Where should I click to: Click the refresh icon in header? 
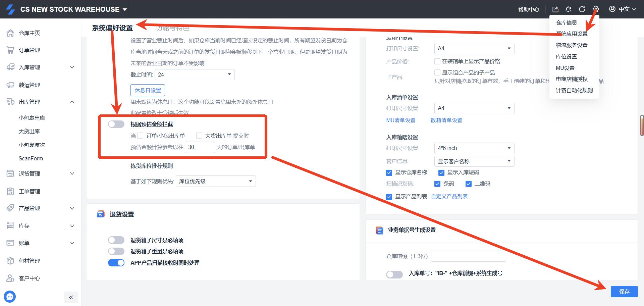pyautogui.click(x=582, y=9)
